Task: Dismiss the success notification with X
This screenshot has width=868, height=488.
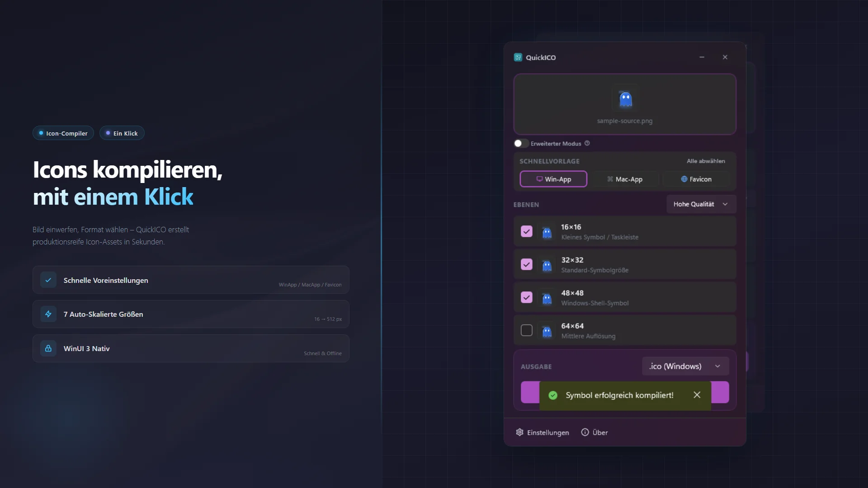Action: (x=697, y=395)
